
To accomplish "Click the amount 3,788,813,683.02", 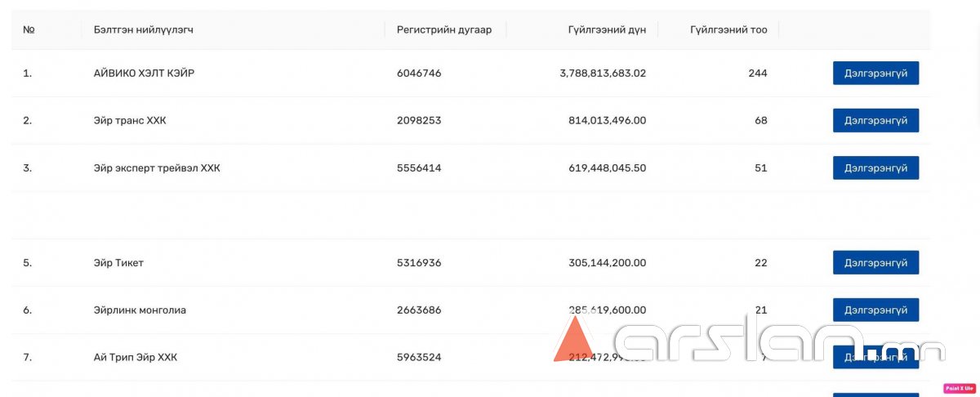I will coord(603,73).
